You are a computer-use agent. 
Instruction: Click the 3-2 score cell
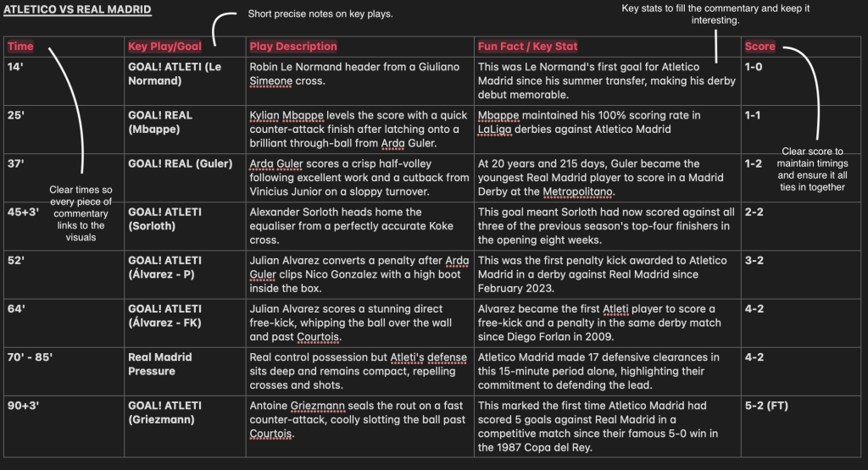(754, 260)
